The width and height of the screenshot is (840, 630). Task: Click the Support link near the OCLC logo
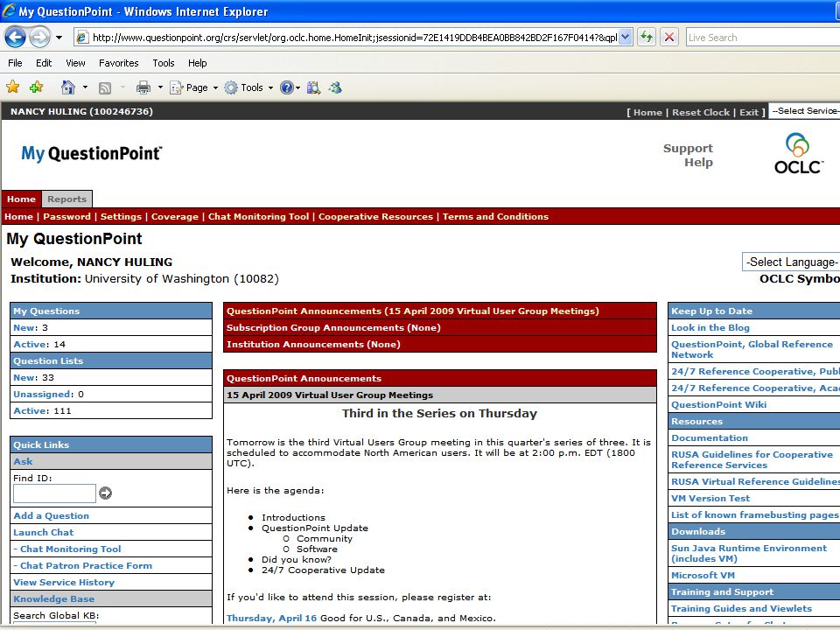(x=688, y=149)
